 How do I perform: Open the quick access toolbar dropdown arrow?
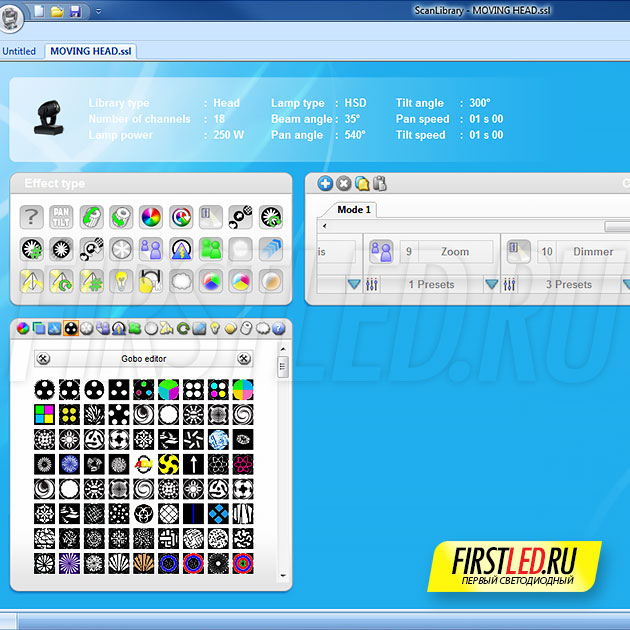pyautogui.click(x=98, y=11)
